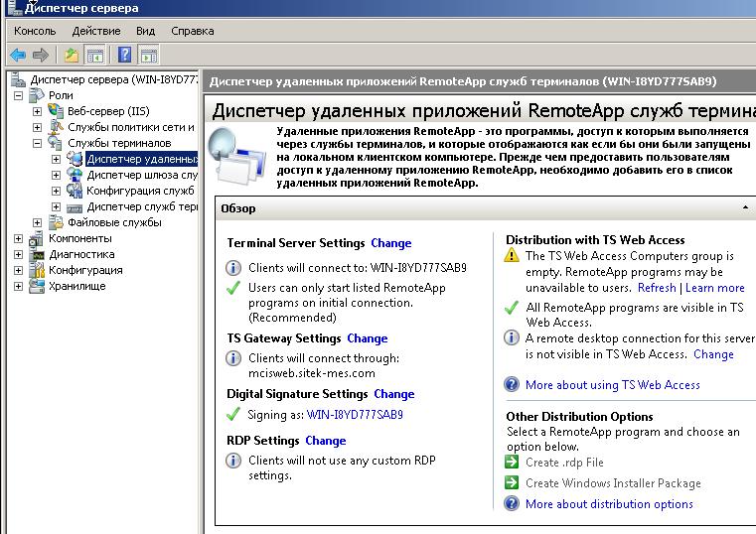Screen dimensions: 756x534
Task: Open the Действие menu
Action: pyautogui.click(x=96, y=31)
